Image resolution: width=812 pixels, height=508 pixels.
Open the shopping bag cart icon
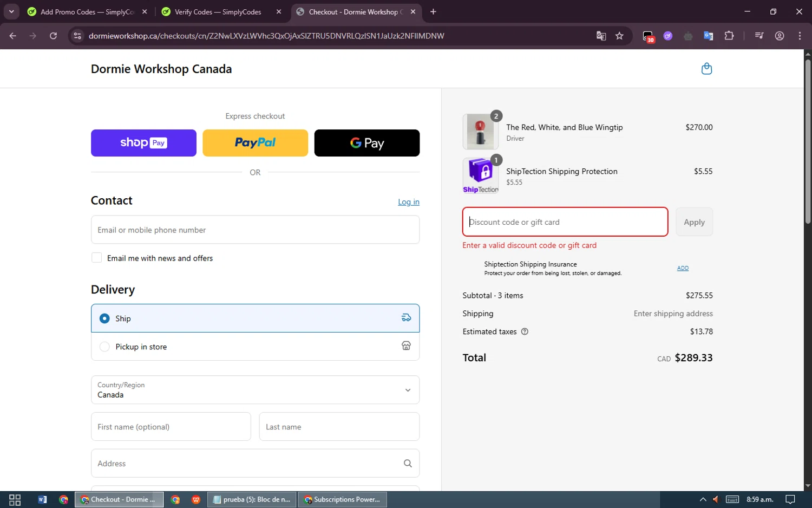pyautogui.click(x=706, y=69)
